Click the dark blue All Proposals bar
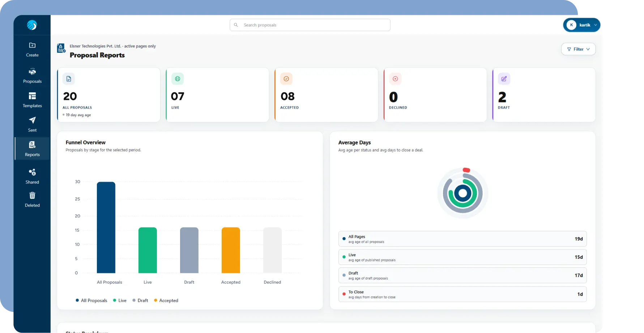Image resolution: width=644 pixels, height=333 pixels. [106, 227]
